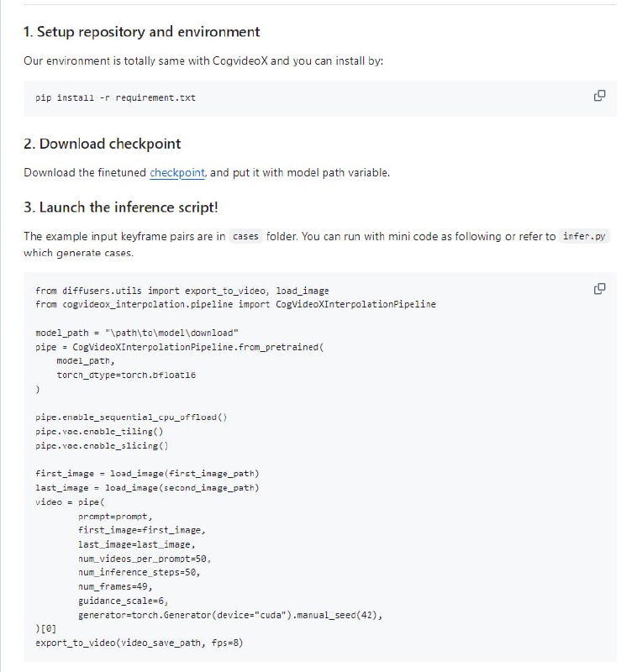Click the 'cases' inline code label
The image size is (637, 672).
(x=245, y=236)
